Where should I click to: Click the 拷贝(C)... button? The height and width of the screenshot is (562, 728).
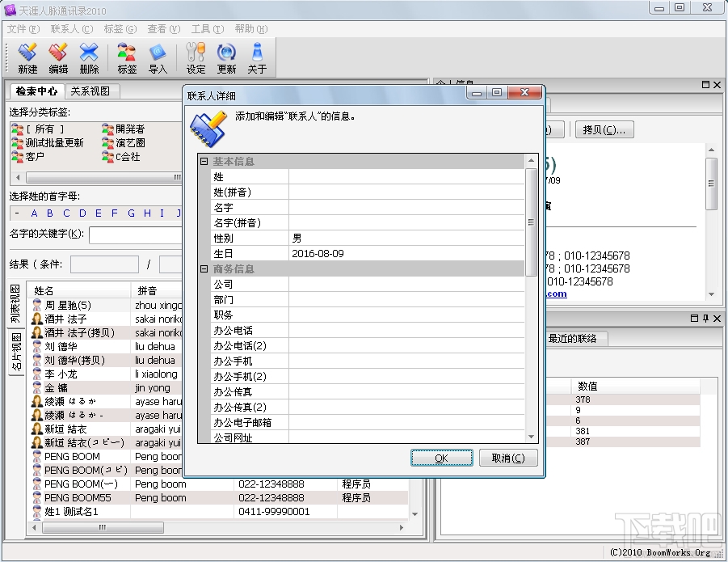click(x=604, y=129)
